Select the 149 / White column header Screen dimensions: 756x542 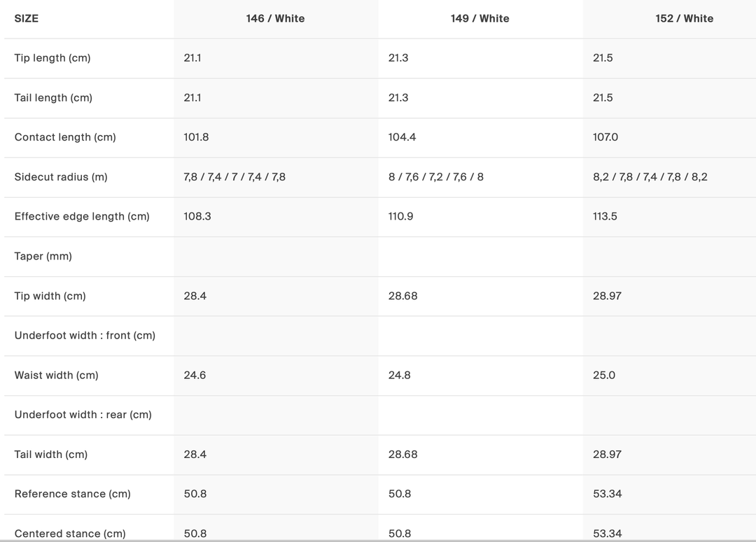(x=479, y=19)
